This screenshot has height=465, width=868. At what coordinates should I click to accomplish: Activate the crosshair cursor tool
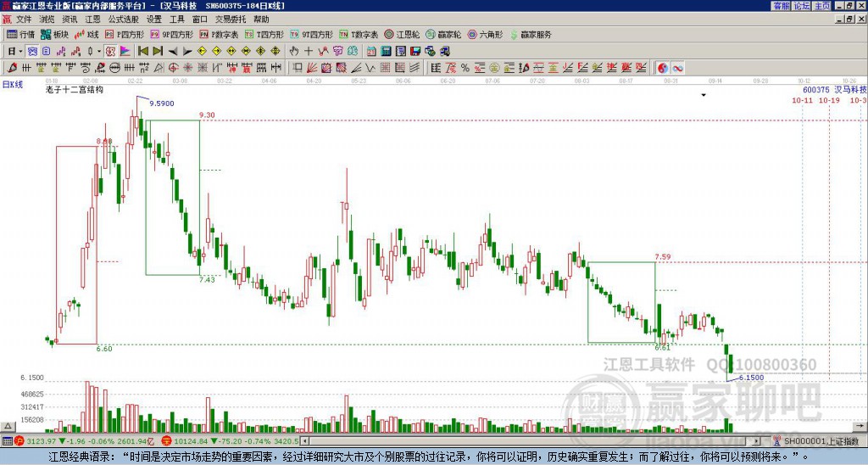click(309, 52)
